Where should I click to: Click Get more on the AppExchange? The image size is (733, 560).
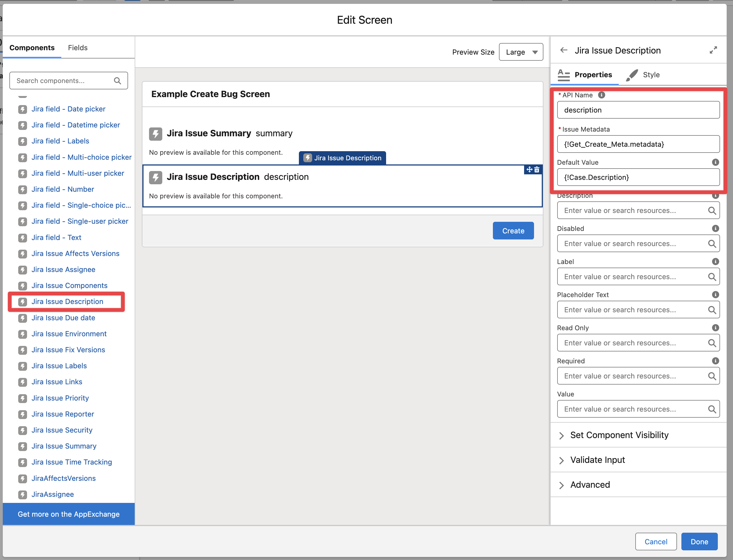coord(69,514)
